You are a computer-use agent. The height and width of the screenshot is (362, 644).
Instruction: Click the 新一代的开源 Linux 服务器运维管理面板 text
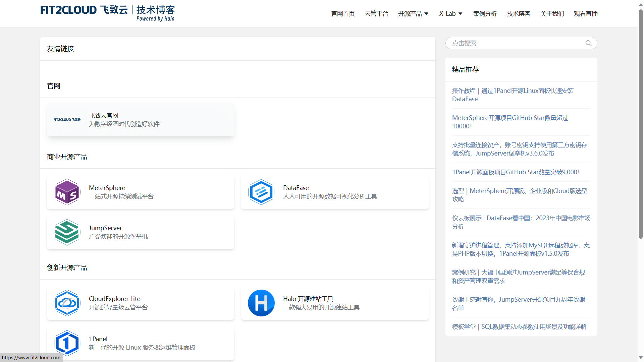(142, 348)
